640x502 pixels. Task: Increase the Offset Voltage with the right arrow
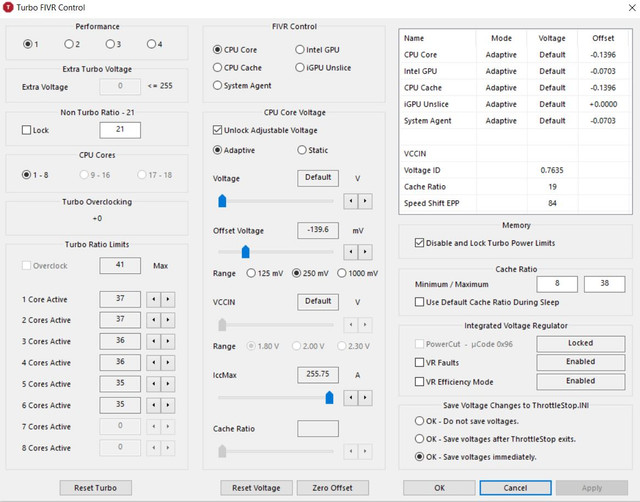click(x=365, y=252)
